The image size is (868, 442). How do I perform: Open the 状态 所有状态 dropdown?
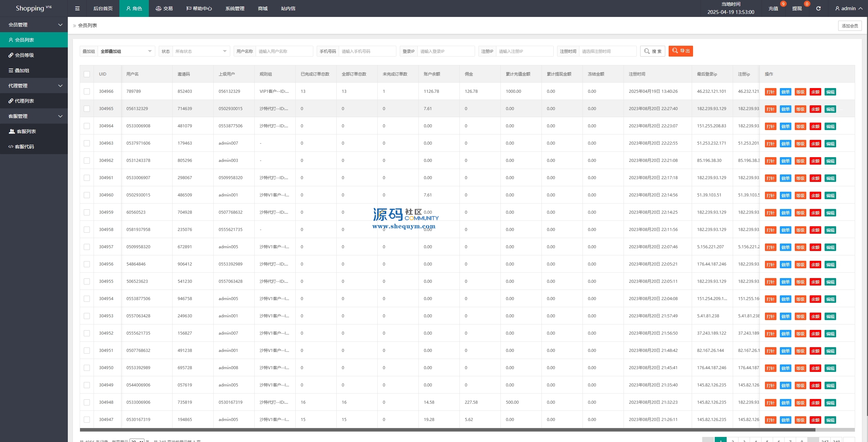pos(201,51)
